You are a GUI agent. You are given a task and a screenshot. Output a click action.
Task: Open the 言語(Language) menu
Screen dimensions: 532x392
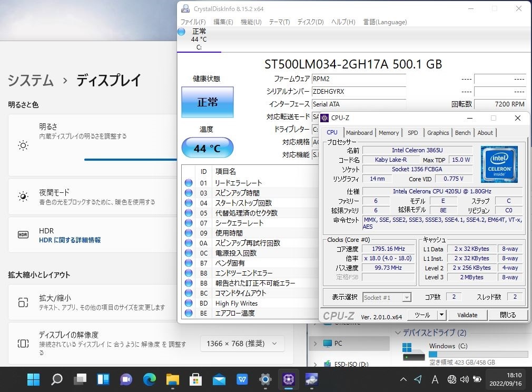[x=385, y=22]
